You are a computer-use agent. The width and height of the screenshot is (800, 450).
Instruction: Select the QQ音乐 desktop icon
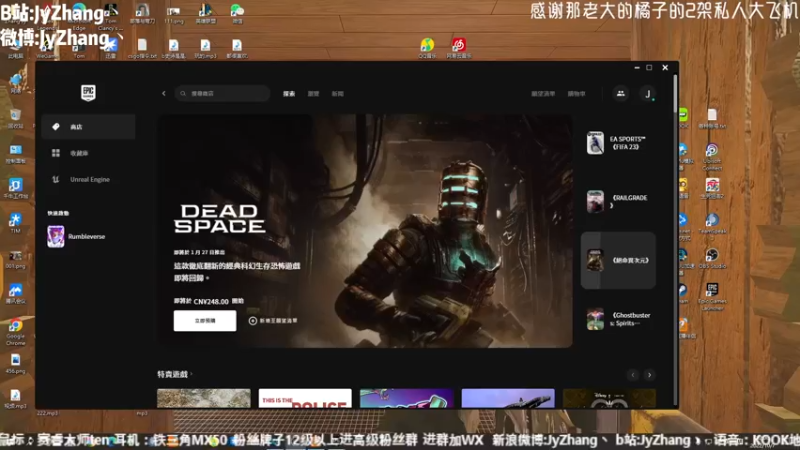coord(427,48)
